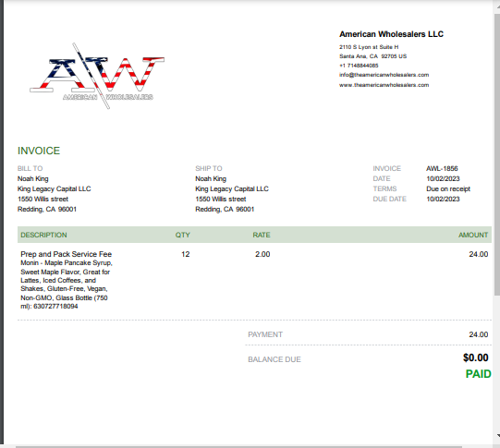The height and width of the screenshot is (448, 500).
Task: Click the address line 2110 S Lyon st Suite H
Action: 369,47
